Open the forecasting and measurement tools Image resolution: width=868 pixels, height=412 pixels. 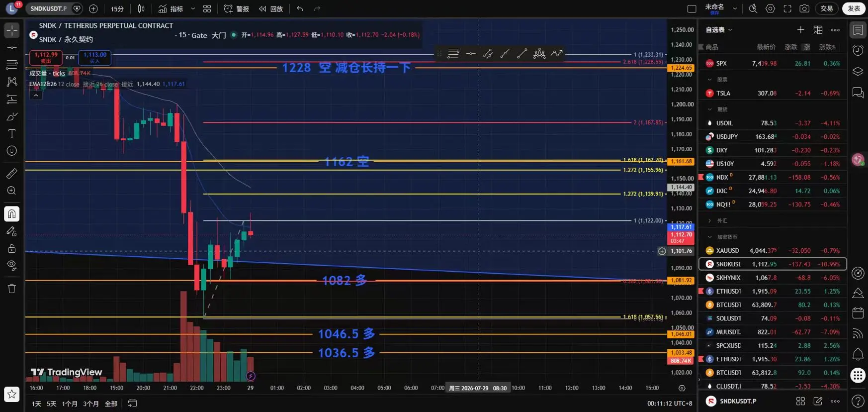point(12,99)
